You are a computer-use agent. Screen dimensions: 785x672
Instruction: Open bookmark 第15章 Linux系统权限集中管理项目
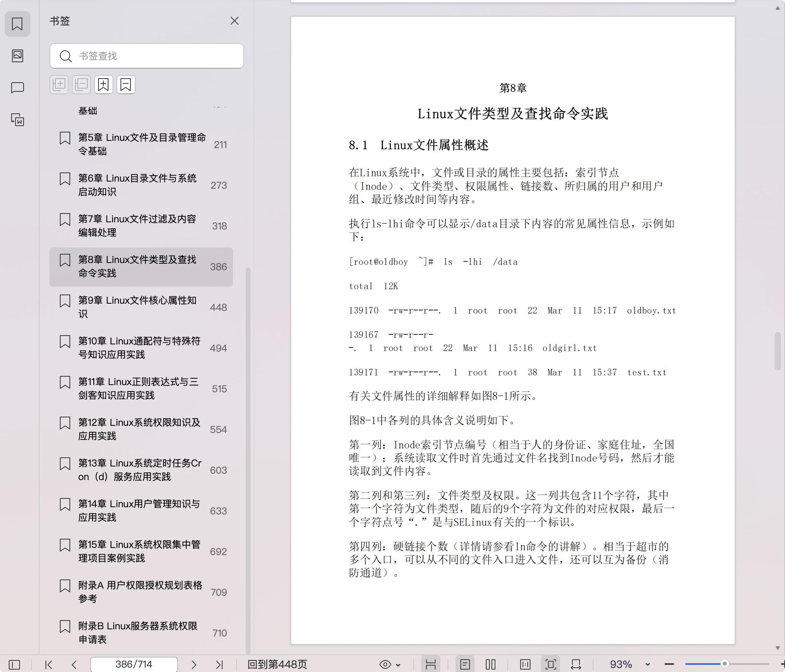click(141, 551)
